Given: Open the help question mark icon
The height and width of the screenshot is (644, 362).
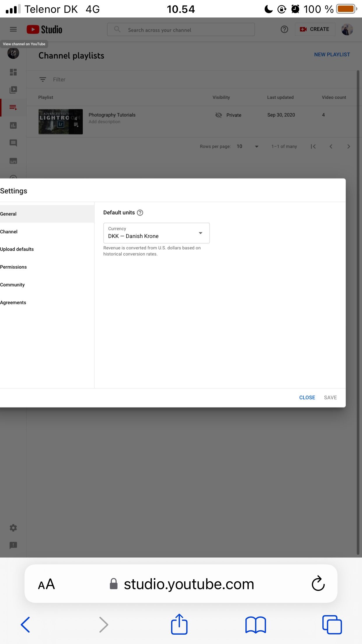Looking at the screenshot, I should coord(284,29).
